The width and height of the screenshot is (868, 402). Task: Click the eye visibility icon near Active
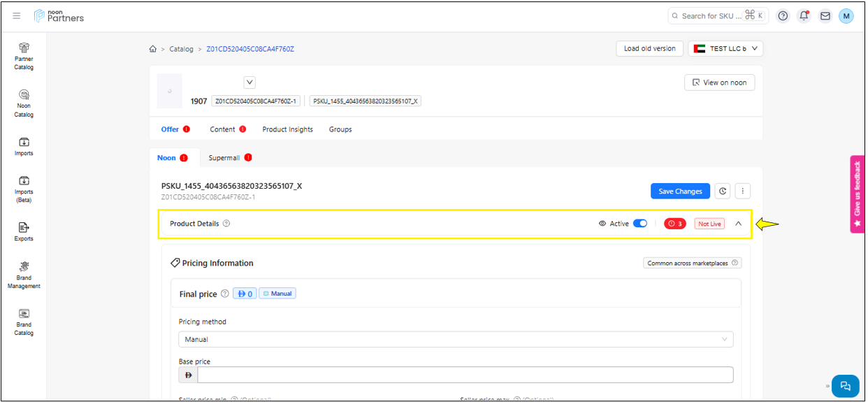pyautogui.click(x=602, y=224)
